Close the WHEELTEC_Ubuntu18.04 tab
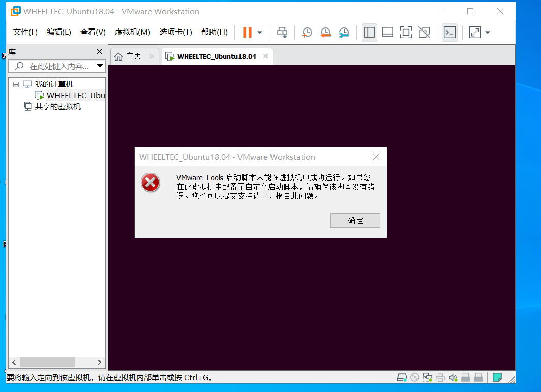Screen dimensions: 541x392 pyautogui.click(x=265, y=56)
